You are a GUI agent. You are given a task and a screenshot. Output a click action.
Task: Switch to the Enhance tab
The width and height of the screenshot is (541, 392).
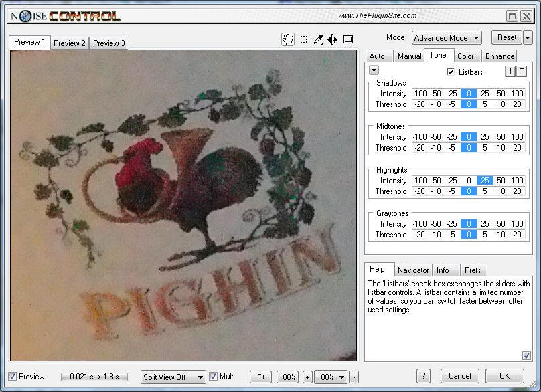coord(499,56)
